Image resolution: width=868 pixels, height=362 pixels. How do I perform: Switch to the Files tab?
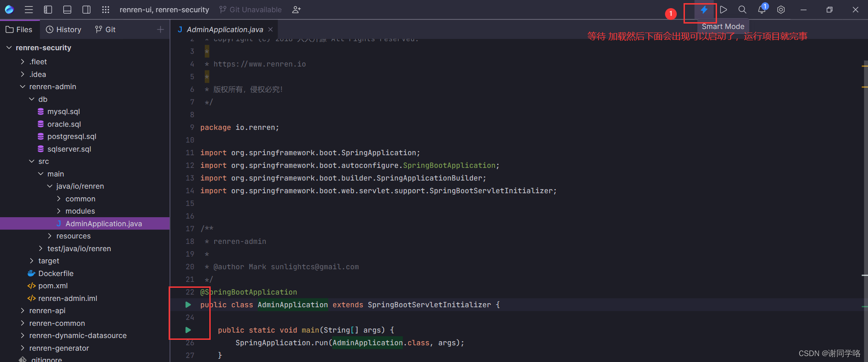(19, 29)
